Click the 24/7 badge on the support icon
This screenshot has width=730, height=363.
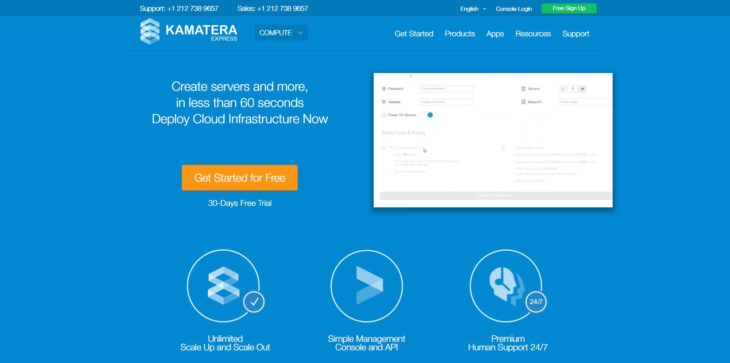(536, 302)
